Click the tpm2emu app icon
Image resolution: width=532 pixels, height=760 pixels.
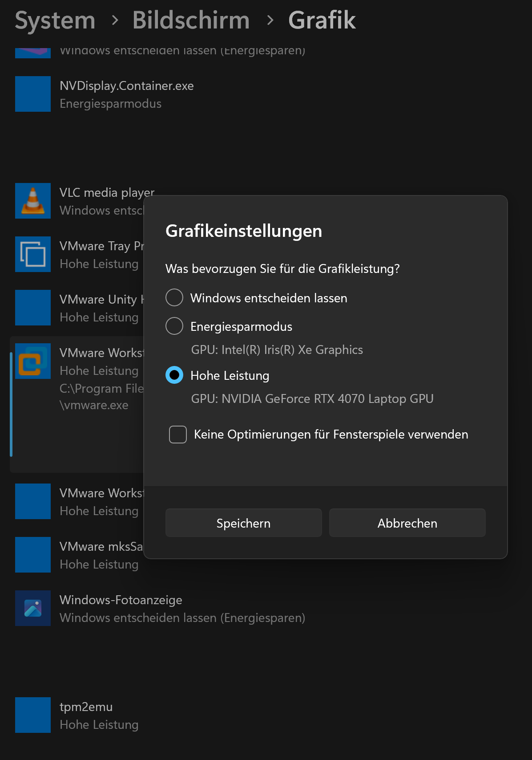33,715
